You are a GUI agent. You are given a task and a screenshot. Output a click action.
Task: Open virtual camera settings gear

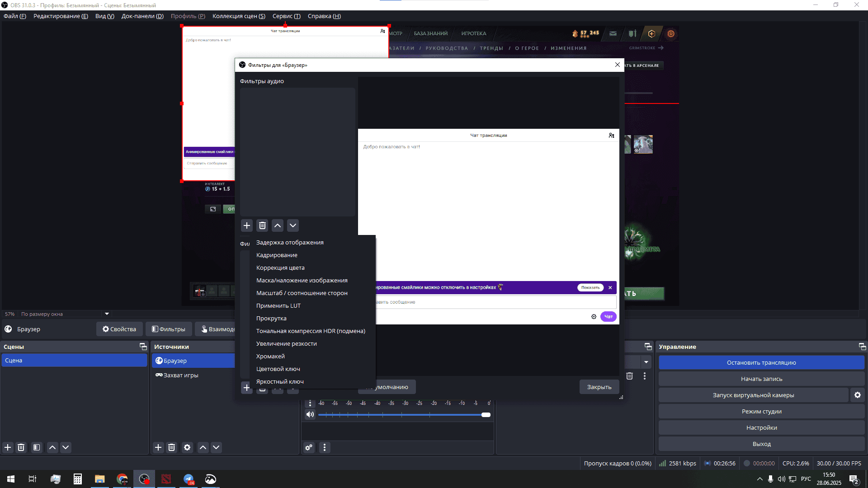click(857, 395)
